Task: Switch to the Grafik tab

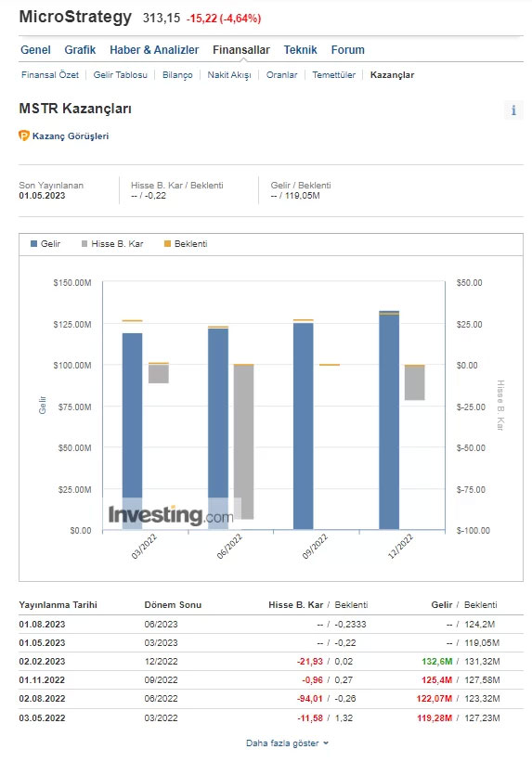Action: tap(80, 50)
